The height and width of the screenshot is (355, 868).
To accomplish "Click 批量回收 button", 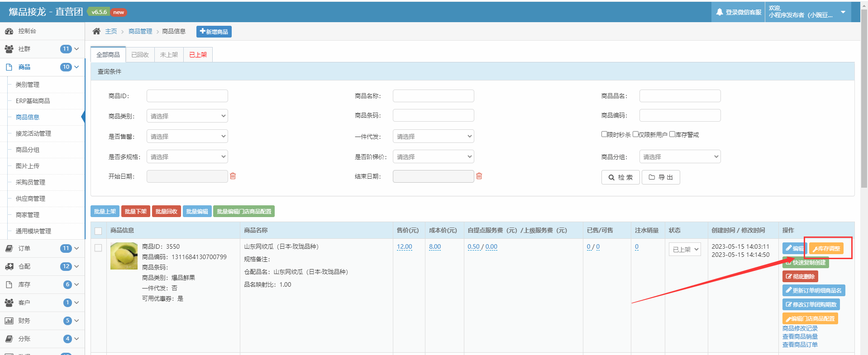I will (167, 211).
